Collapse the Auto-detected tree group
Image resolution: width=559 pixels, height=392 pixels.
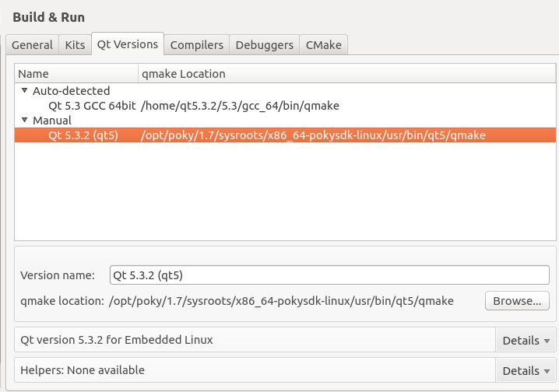pos(24,90)
